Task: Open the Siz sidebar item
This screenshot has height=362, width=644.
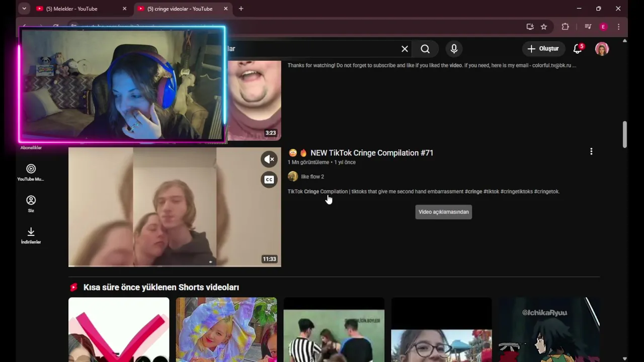Action: (31, 204)
